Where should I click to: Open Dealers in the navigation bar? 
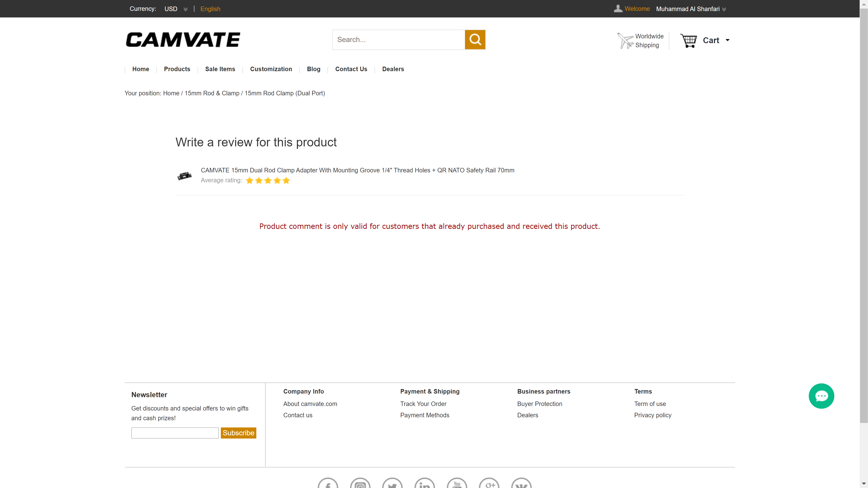tap(393, 69)
